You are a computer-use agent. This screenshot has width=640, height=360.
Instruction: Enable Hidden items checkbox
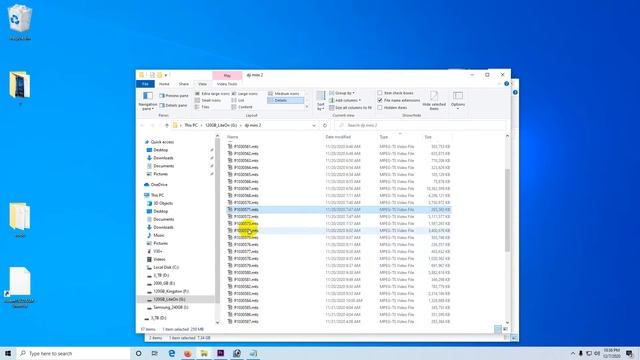tap(380, 107)
